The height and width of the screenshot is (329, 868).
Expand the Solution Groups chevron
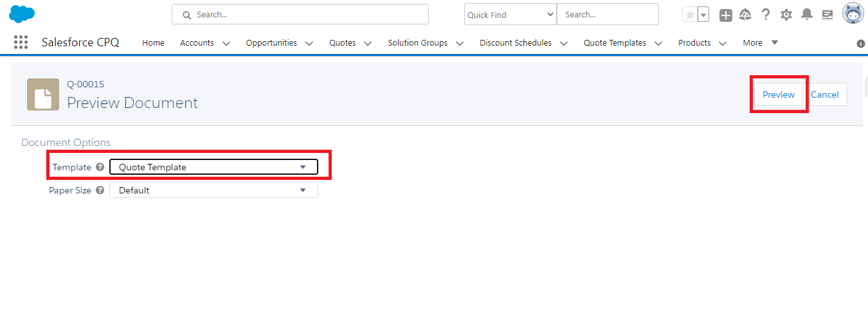460,44
